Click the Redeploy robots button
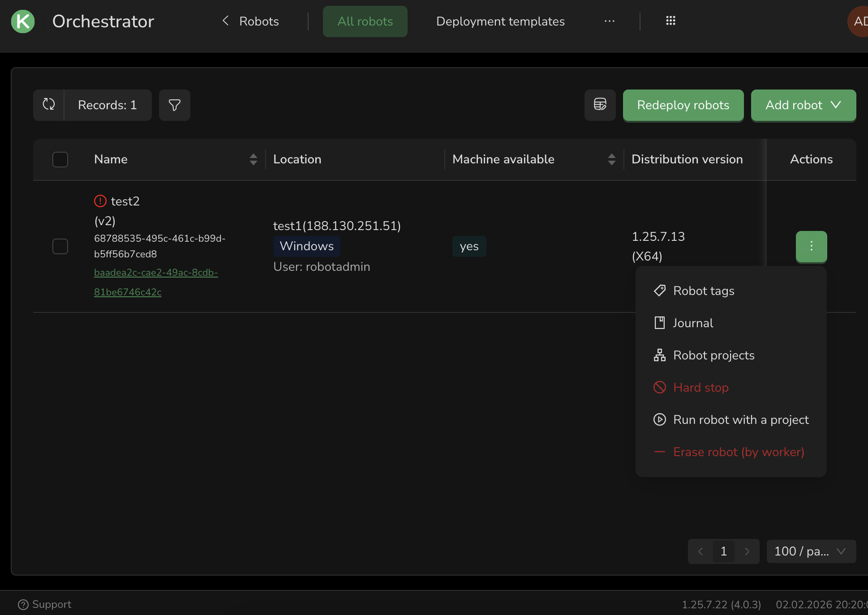This screenshot has height=615, width=868. [x=683, y=105]
